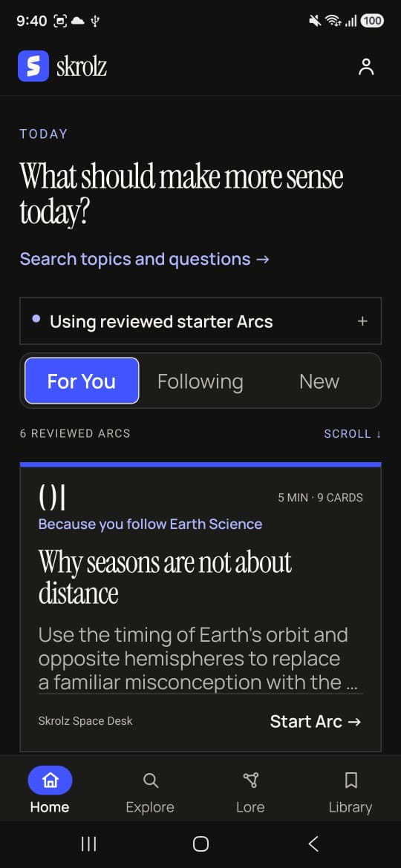The height and width of the screenshot is (868, 401).
Task: Tap the skrolz logo icon
Action: 33,67
